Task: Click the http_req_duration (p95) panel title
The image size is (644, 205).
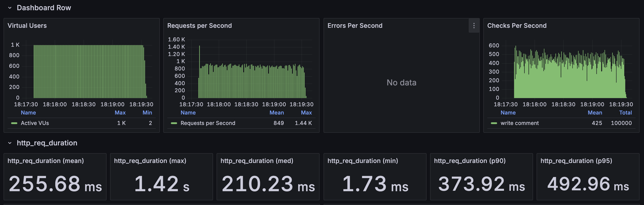Action: click(x=576, y=161)
